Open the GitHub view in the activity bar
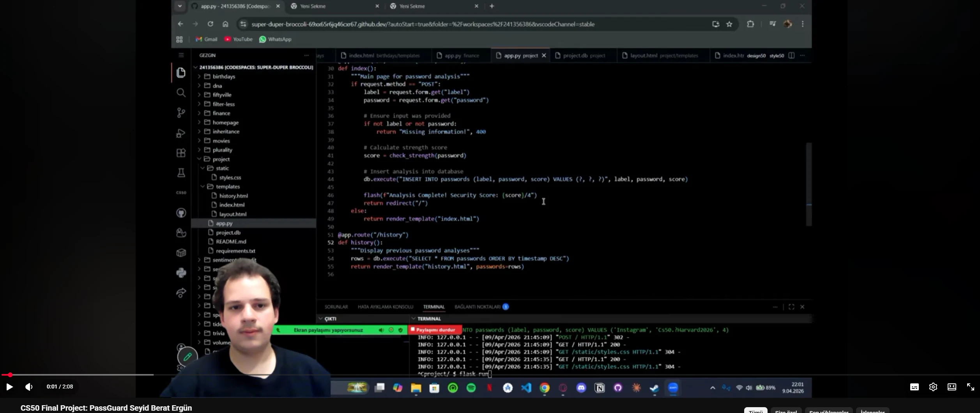 (x=181, y=213)
